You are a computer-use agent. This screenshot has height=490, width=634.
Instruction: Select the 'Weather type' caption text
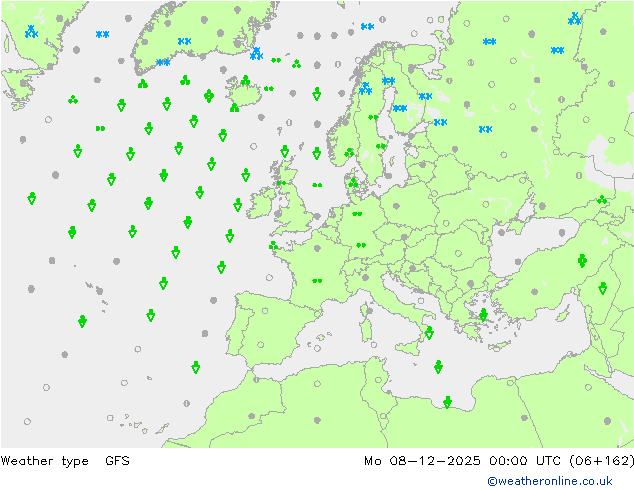click(44, 461)
